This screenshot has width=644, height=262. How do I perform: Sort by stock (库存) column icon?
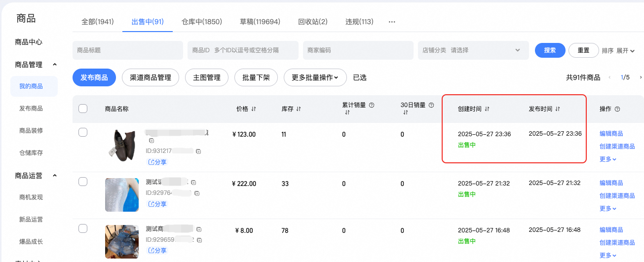point(298,109)
